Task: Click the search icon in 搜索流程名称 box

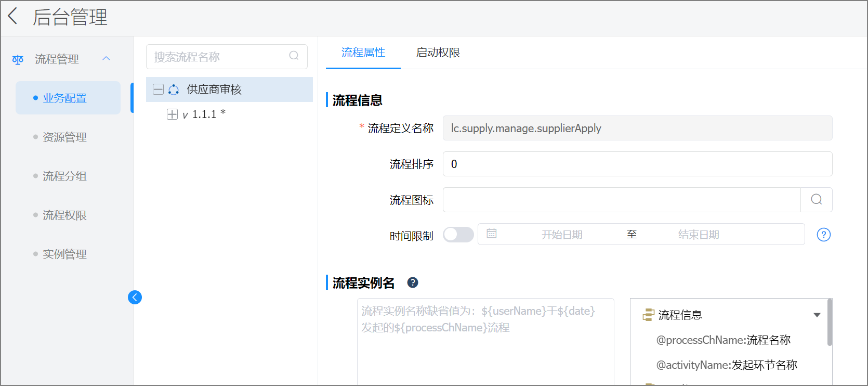Action: [x=294, y=56]
